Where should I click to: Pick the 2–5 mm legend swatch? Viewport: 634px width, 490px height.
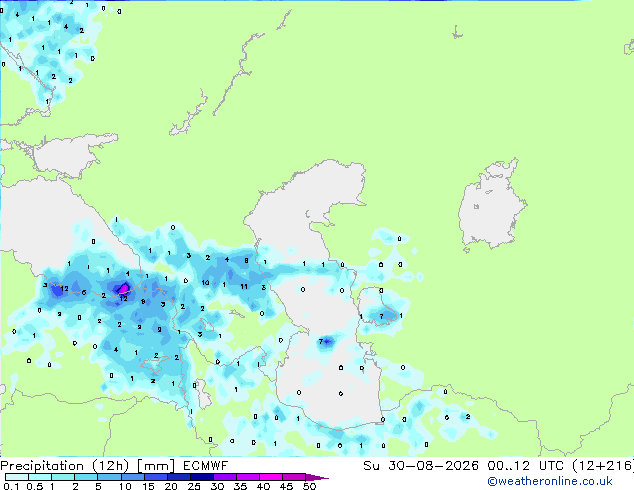[x=86, y=477]
